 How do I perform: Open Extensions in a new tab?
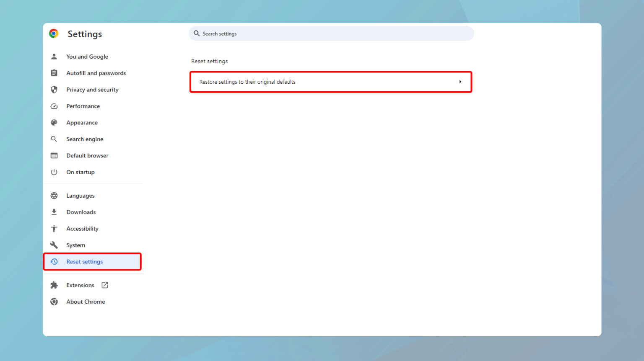[105, 285]
